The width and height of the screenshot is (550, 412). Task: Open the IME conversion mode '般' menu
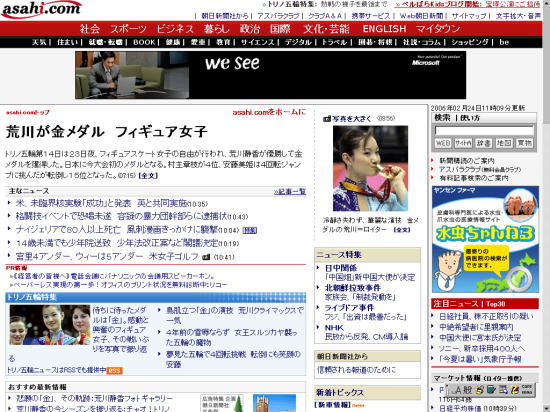pos(468,389)
